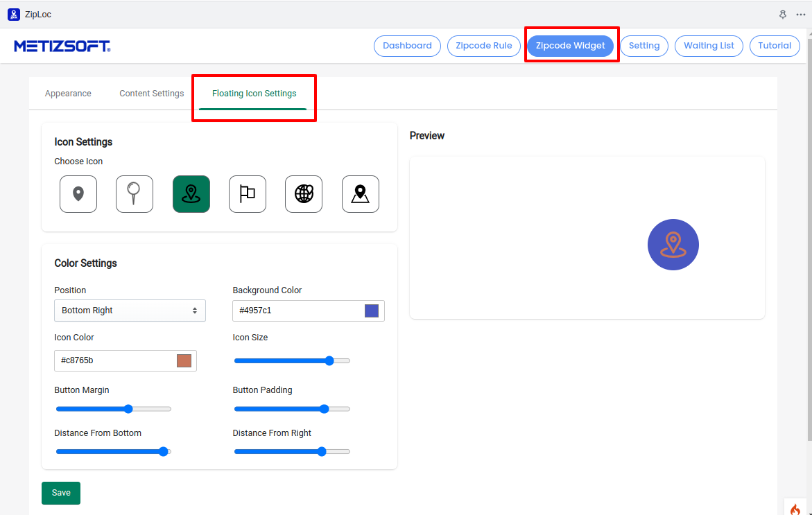This screenshot has width=812, height=515.
Task: Click the flame icon at bottom right
Action: coord(795,509)
